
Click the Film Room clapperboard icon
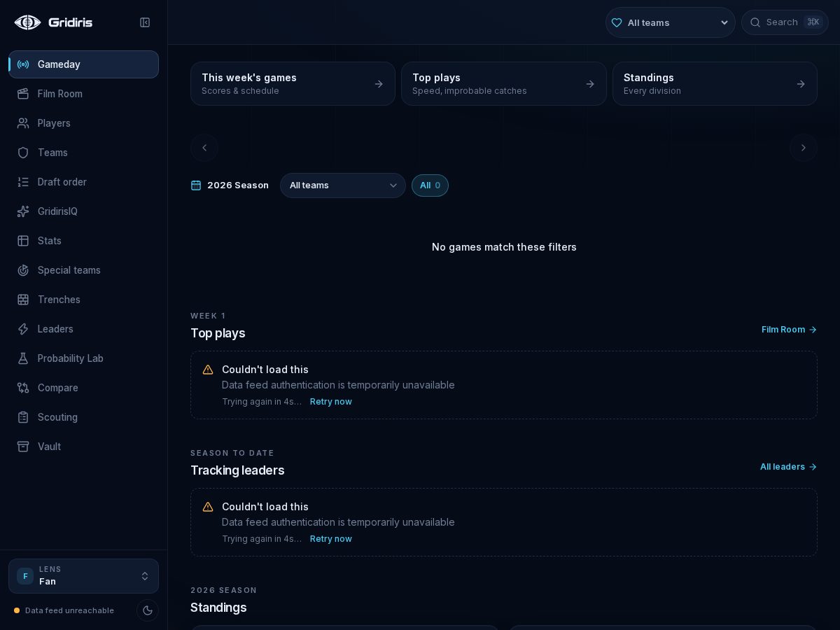coord(23,94)
